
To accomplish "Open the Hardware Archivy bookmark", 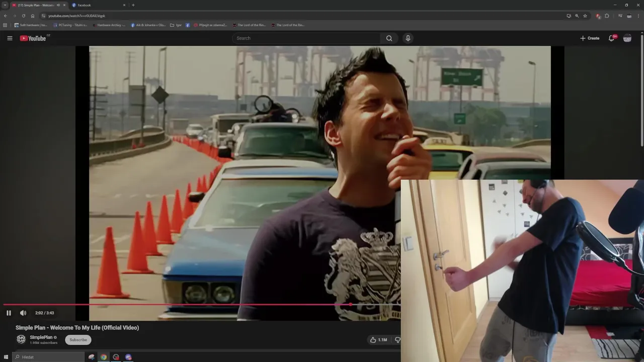I will (109, 25).
